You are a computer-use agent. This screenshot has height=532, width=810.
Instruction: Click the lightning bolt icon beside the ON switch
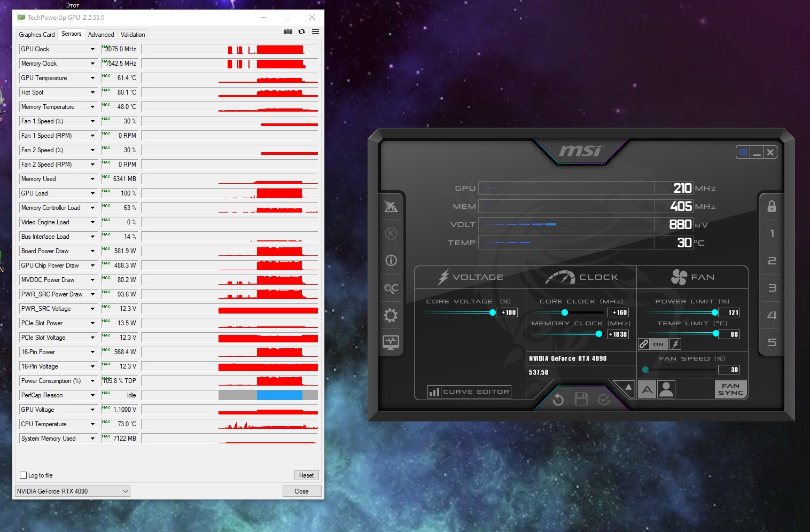675,344
